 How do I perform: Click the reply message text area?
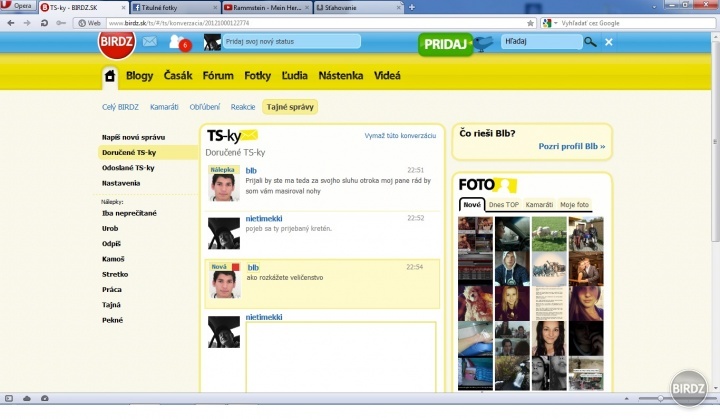[x=341, y=357]
